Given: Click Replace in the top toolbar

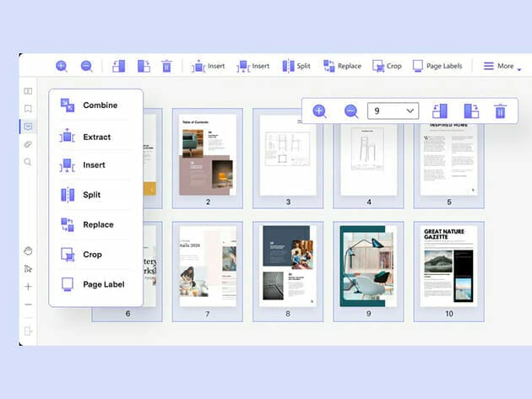Looking at the screenshot, I should [342, 66].
